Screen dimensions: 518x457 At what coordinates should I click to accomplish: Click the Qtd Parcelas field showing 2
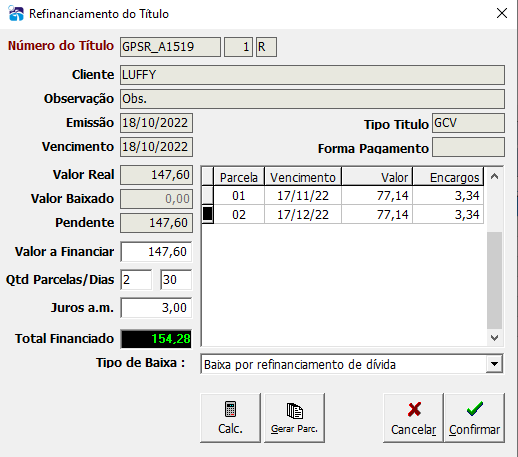click(136, 280)
